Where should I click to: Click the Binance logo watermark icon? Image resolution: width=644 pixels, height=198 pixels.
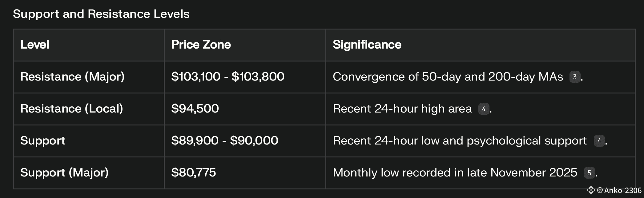[x=591, y=190]
